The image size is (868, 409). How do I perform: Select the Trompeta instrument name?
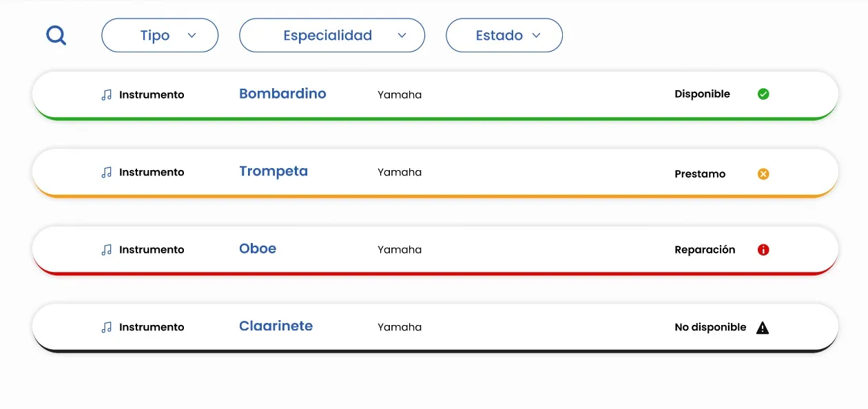[x=273, y=171]
